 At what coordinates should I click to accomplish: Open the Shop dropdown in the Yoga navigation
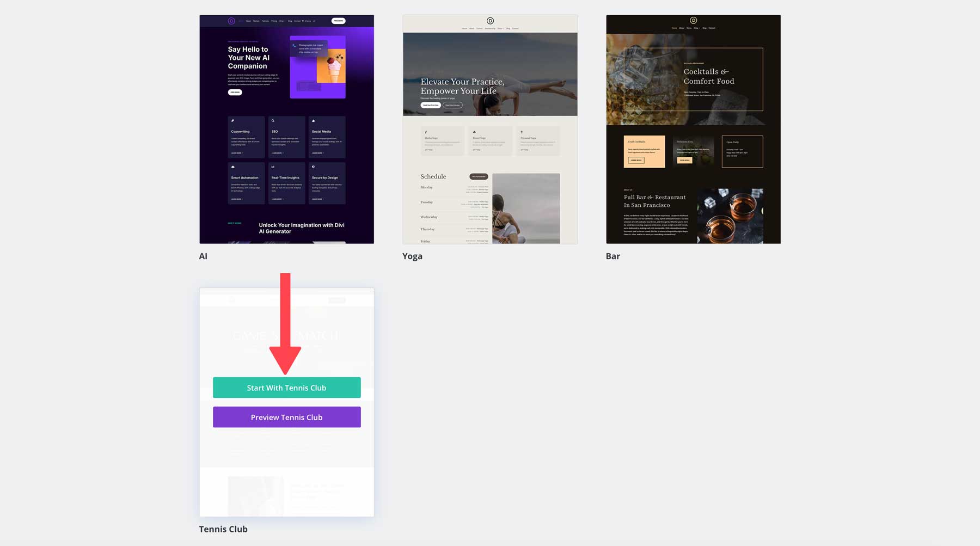[x=500, y=28]
